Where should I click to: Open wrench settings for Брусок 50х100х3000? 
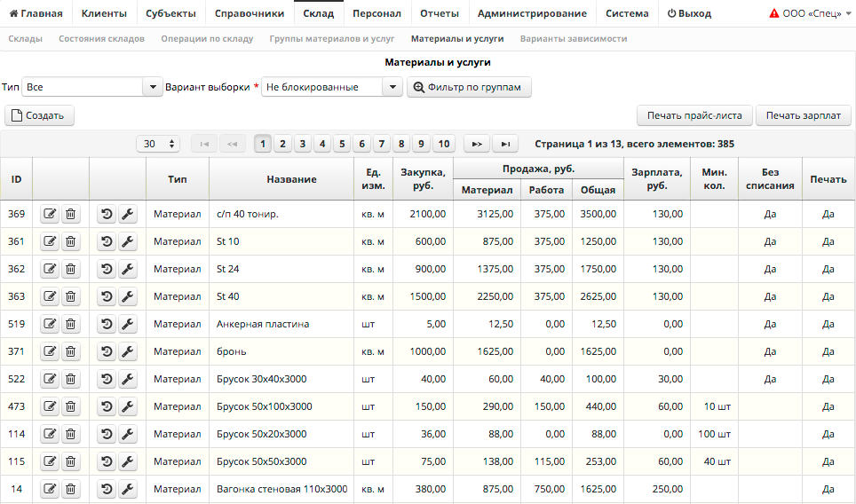coord(128,406)
